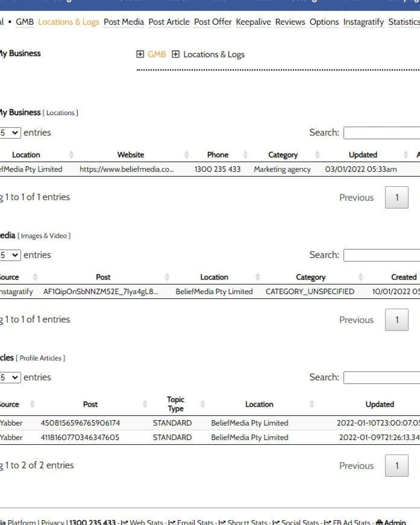Click the Web Stats chart icon in footer
Viewport: 420px width, 525px height.
(x=124, y=522)
